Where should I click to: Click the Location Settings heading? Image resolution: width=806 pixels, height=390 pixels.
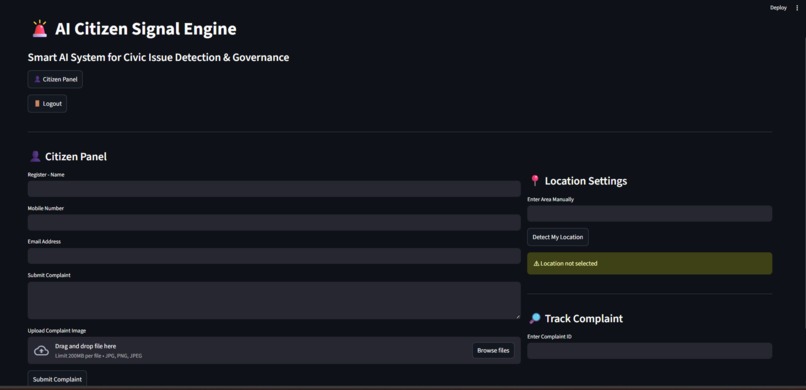coord(585,181)
